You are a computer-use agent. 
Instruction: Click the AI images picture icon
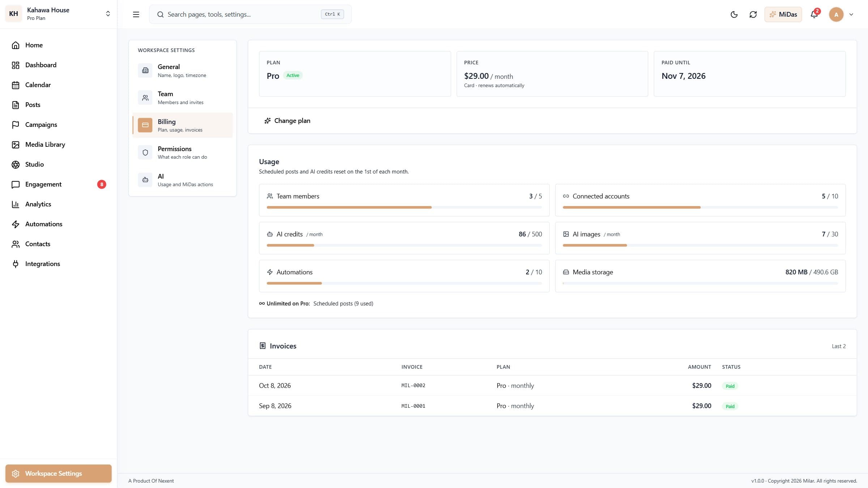tap(566, 234)
